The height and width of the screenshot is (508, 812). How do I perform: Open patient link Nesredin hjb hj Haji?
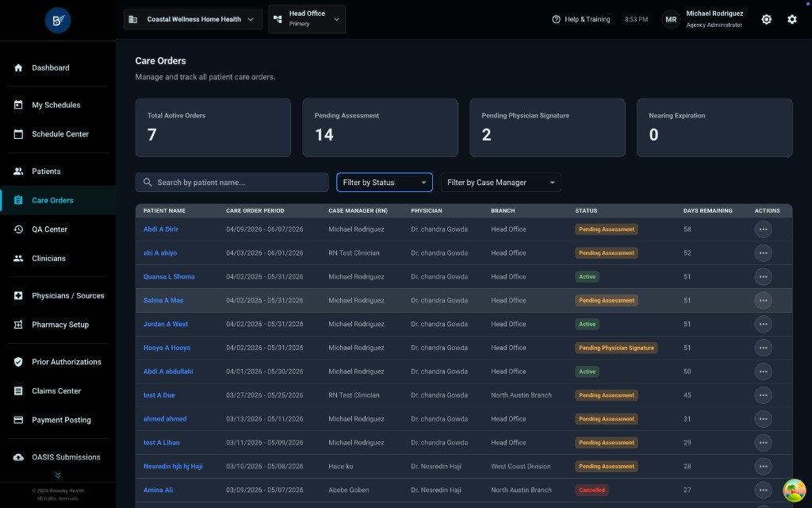pos(173,467)
